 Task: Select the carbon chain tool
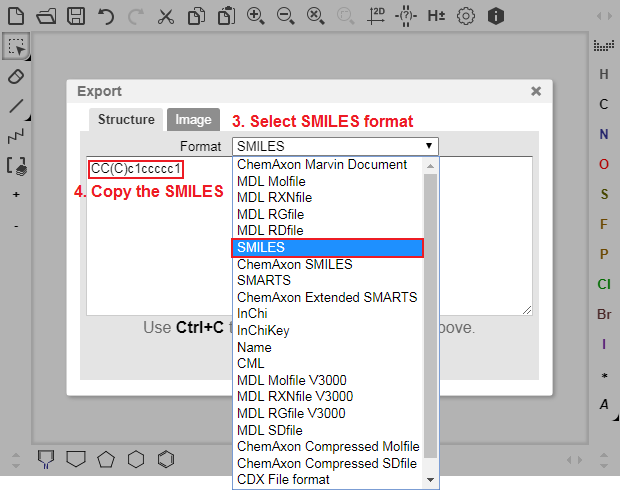click(x=16, y=136)
